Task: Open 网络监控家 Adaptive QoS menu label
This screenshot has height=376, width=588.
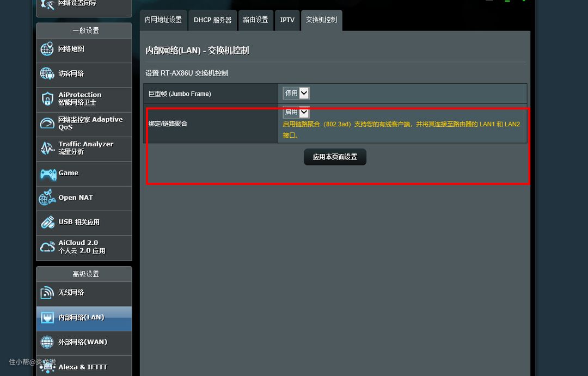Action: (x=90, y=124)
